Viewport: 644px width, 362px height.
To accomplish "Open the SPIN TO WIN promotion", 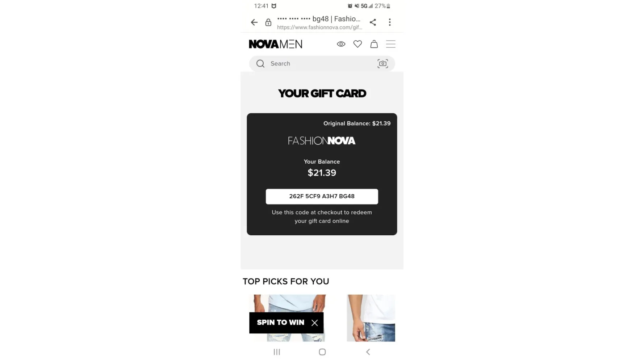I will pyautogui.click(x=280, y=323).
